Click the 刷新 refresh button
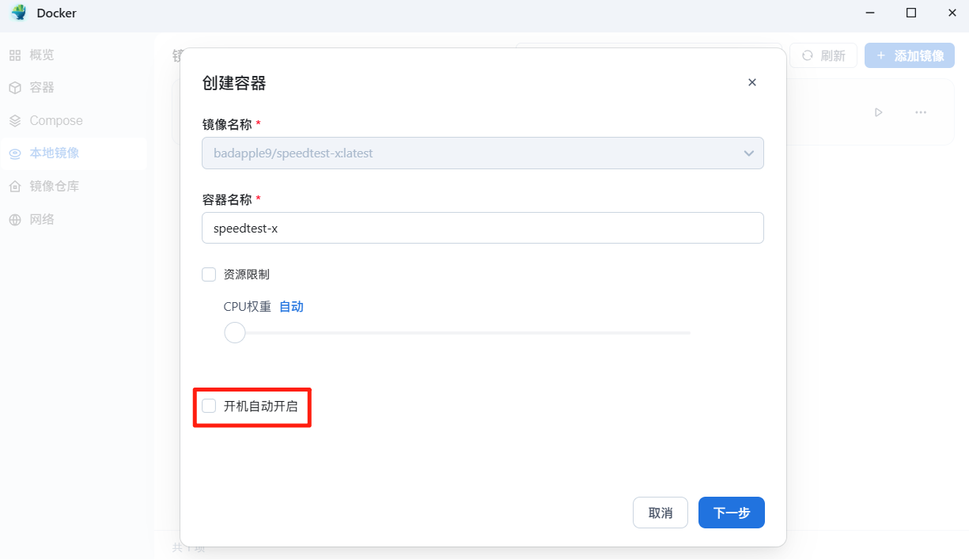Screen dimensions: 969x560 coord(823,55)
